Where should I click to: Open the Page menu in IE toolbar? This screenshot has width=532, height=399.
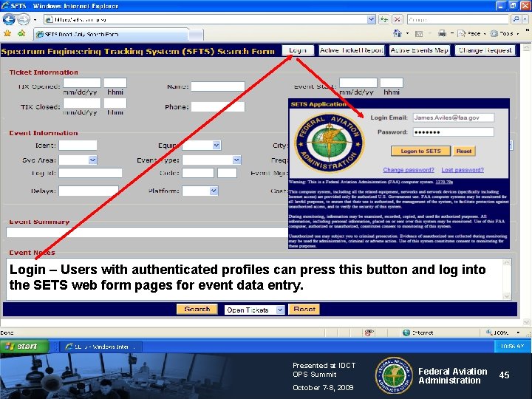point(471,33)
